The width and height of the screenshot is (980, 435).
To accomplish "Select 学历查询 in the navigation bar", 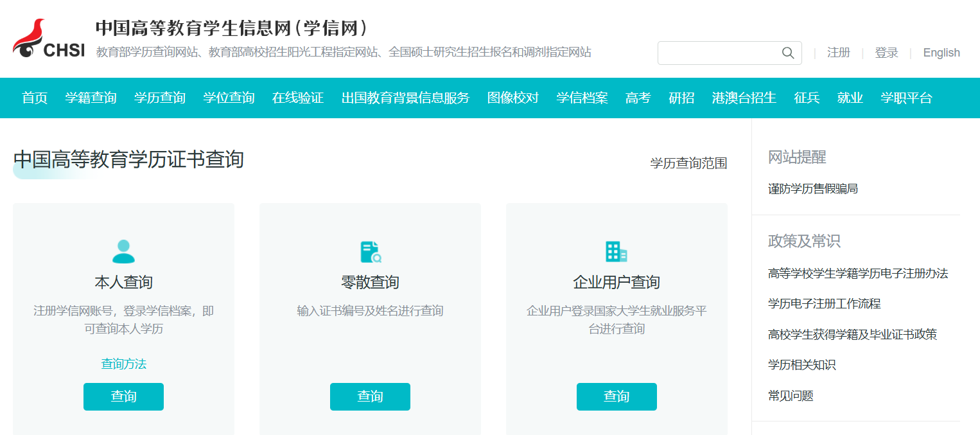I will pyautogui.click(x=159, y=98).
